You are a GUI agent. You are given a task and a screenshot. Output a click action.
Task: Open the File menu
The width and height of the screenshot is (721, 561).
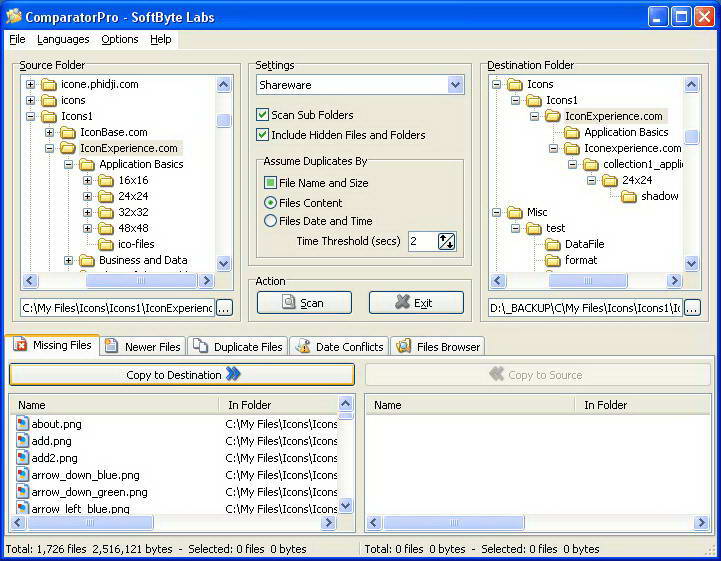[17, 40]
